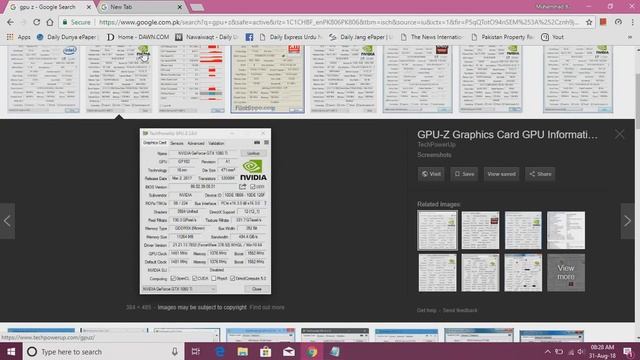Open Microsoft Store from taskbar
Image resolution: width=640 pixels, height=360 pixels.
coord(265,351)
